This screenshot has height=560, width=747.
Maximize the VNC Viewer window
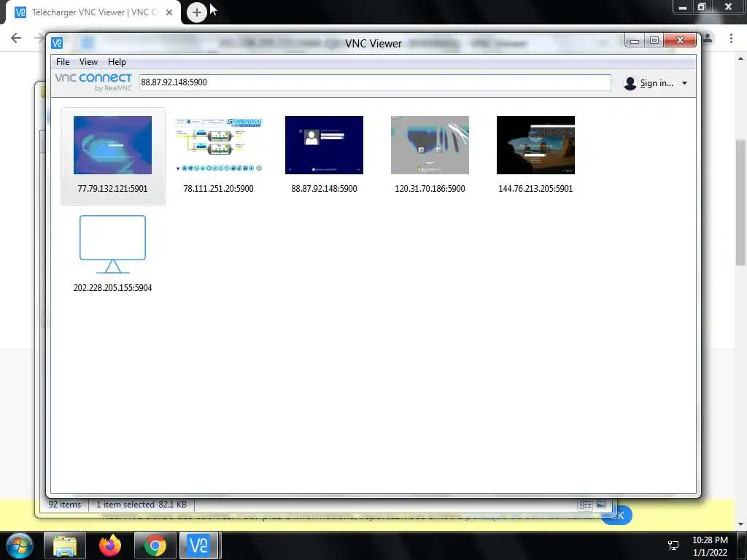654,41
